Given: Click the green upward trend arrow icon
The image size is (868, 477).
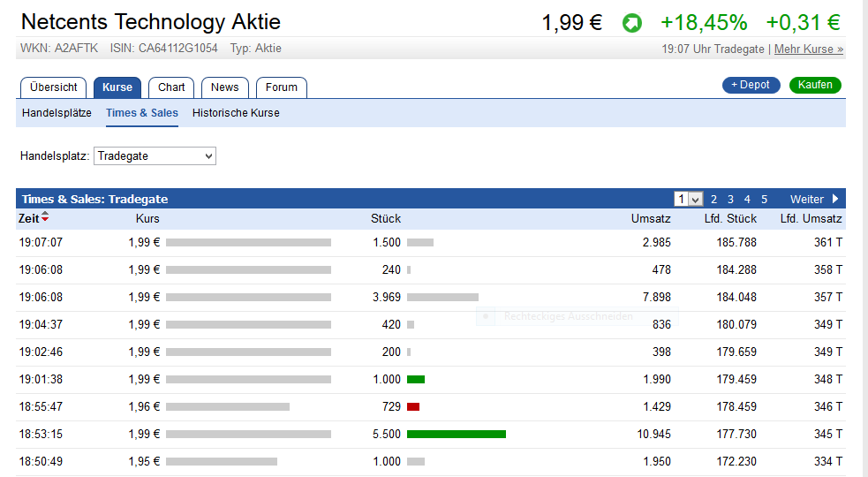Looking at the screenshot, I should click(x=632, y=23).
